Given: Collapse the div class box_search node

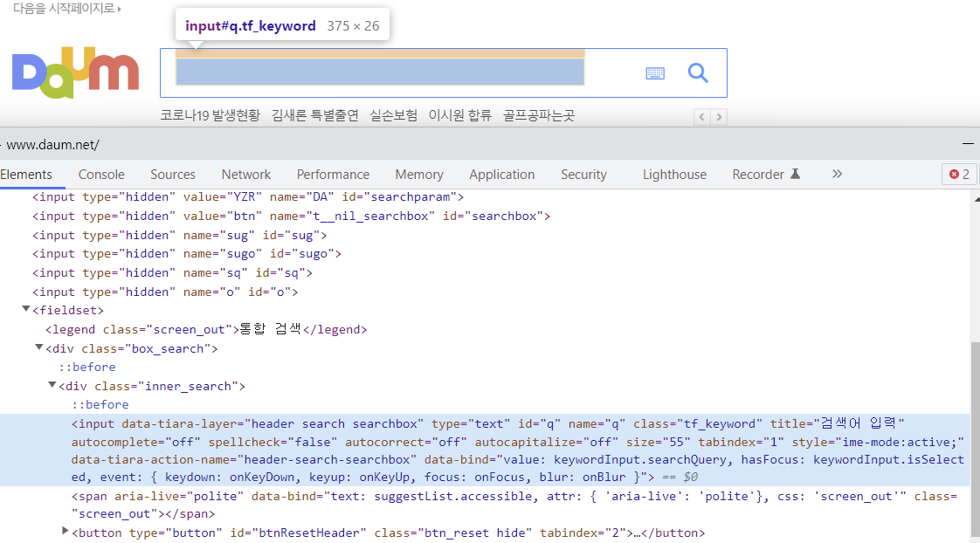Looking at the screenshot, I should 38,347.
